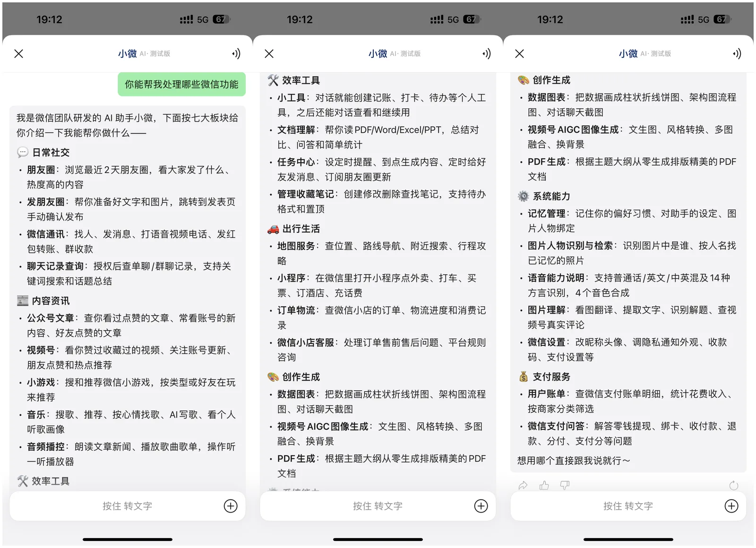Tap the voice playback speaker icon, right screen

tap(737, 54)
